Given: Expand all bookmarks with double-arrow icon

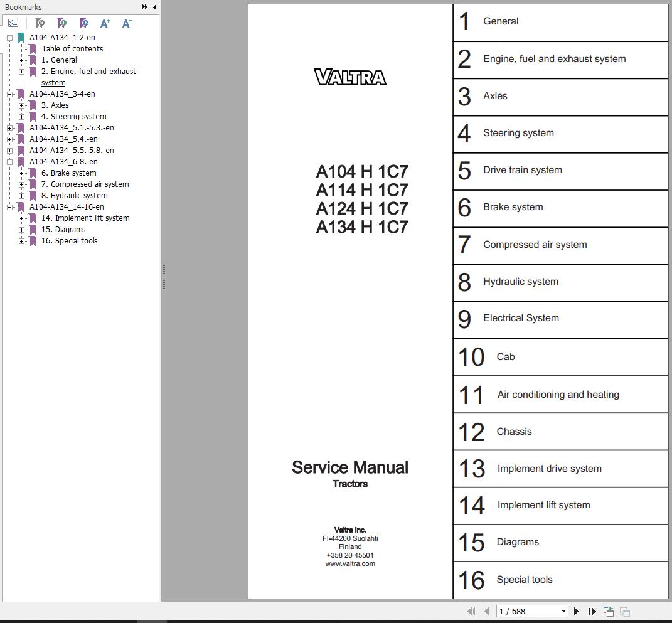Looking at the screenshot, I should point(145,7).
